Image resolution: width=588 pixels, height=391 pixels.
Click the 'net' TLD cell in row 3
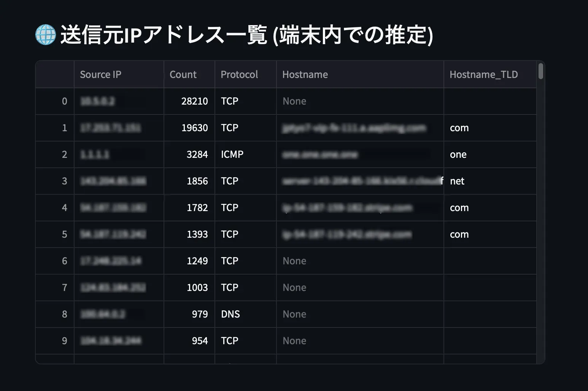[457, 181]
